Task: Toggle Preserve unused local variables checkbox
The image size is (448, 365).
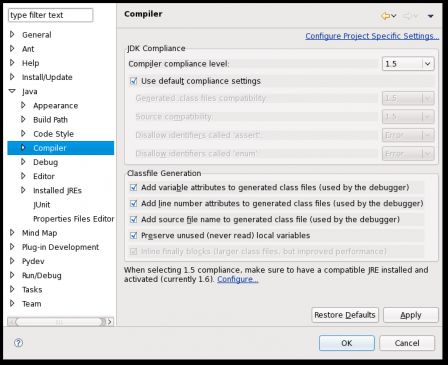Action: click(134, 235)
